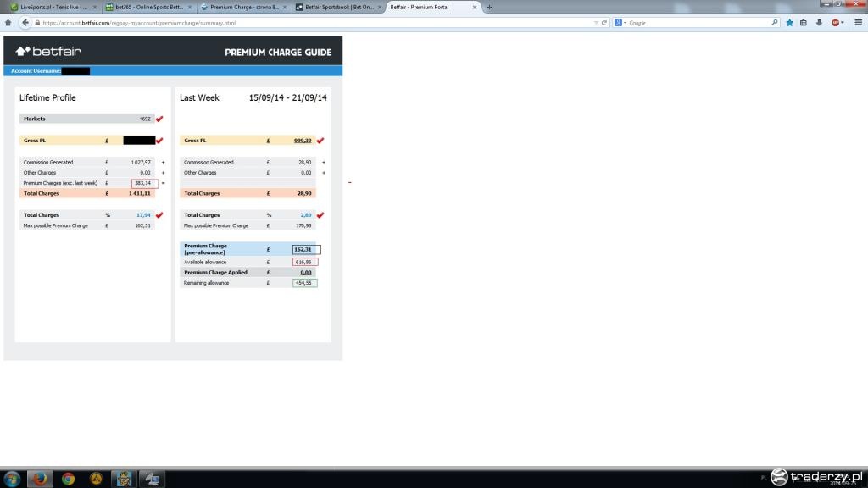Switch to the LiveSports.pl tab
This screenshot has width=868, height=488.
[x=53, y=7]
